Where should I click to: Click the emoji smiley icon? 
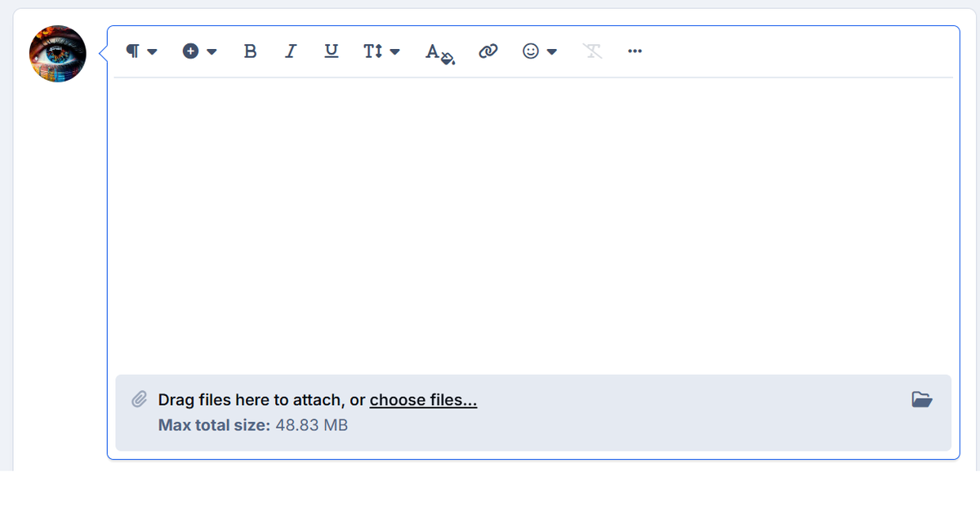(x=531, y=51)
